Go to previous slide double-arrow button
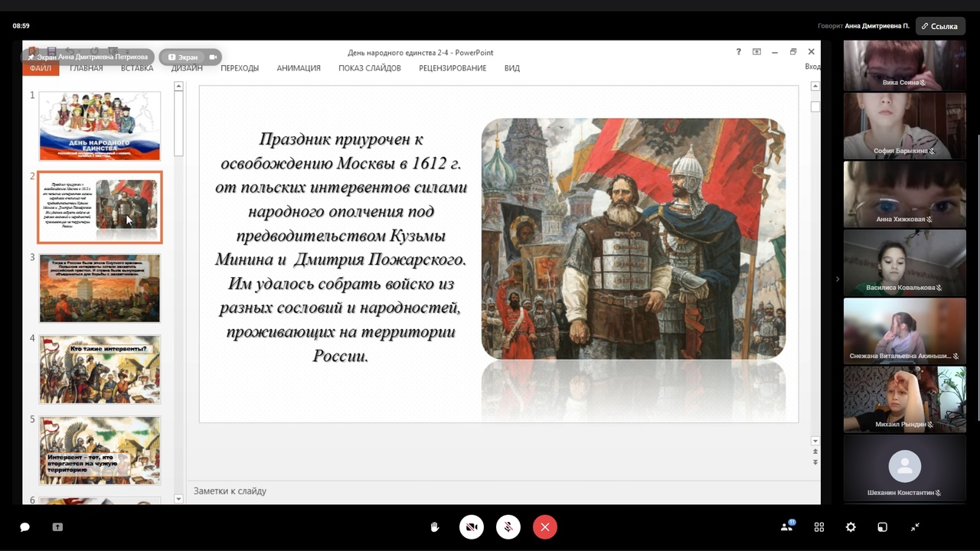The image size is (980, 551). (x=815, y=452)
